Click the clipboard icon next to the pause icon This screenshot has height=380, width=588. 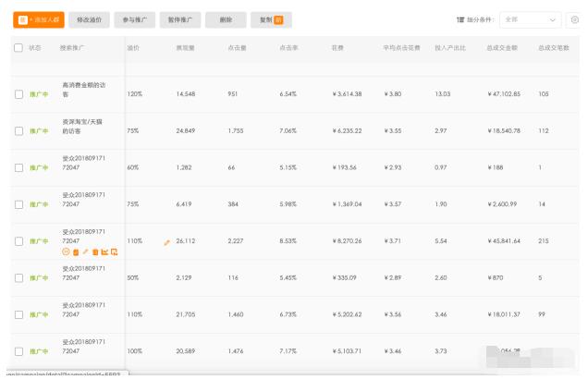[76, 251]
